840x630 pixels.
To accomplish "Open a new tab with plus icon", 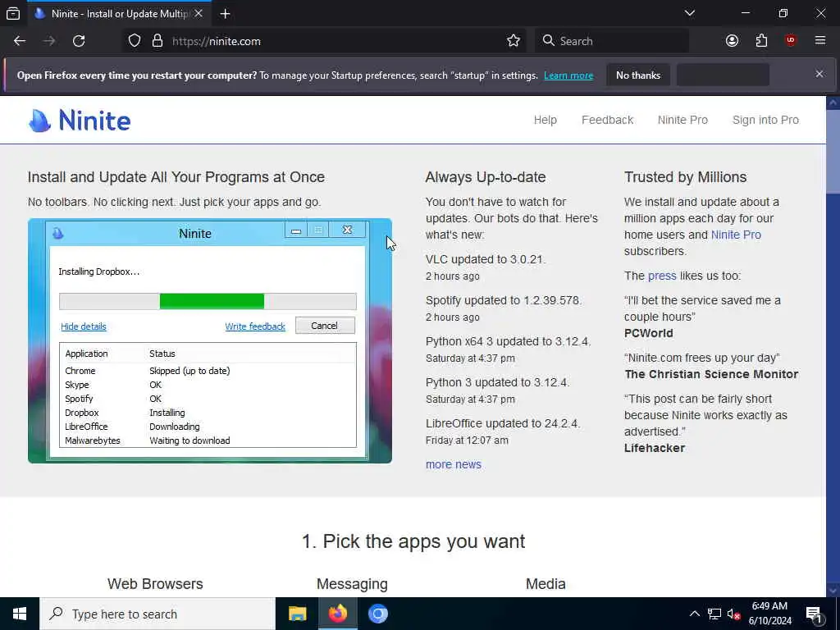I will (225, 13).
